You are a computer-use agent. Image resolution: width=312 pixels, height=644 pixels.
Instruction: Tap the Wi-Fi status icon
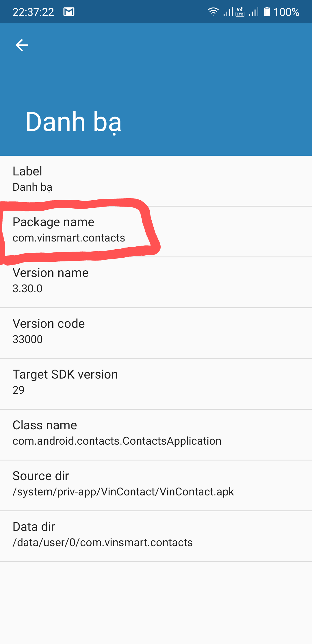click(213, 12)
